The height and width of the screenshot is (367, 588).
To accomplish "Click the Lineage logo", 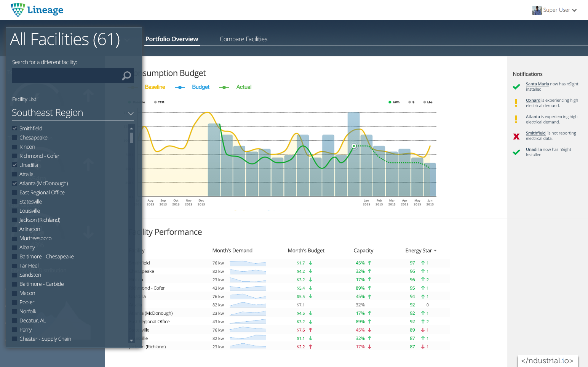I will pyautogui.click(x=37, y=10).
